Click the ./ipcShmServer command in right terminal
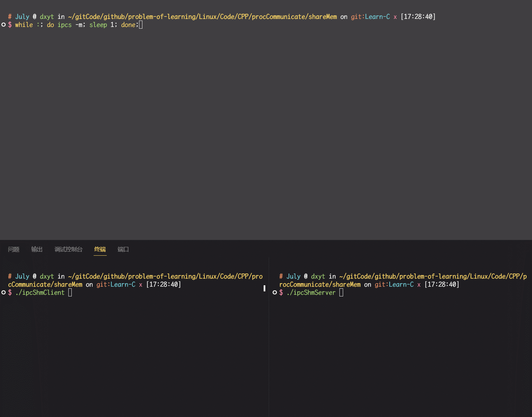This screenshot has height=417, width=532. [311, 293]
